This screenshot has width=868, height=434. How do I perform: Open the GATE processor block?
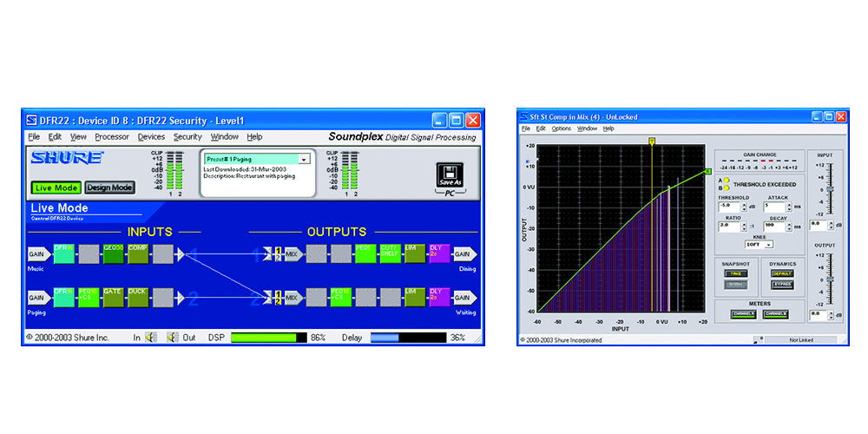tap(113, 297)
